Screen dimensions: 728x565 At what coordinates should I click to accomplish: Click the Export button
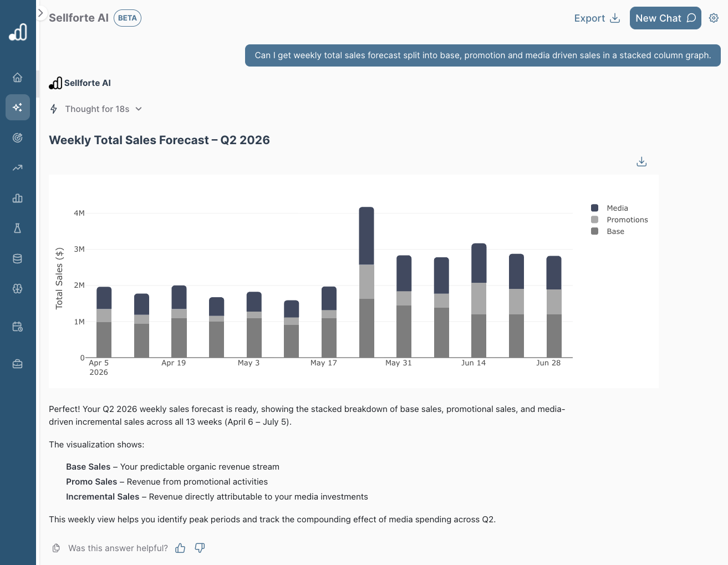[597, 18]
